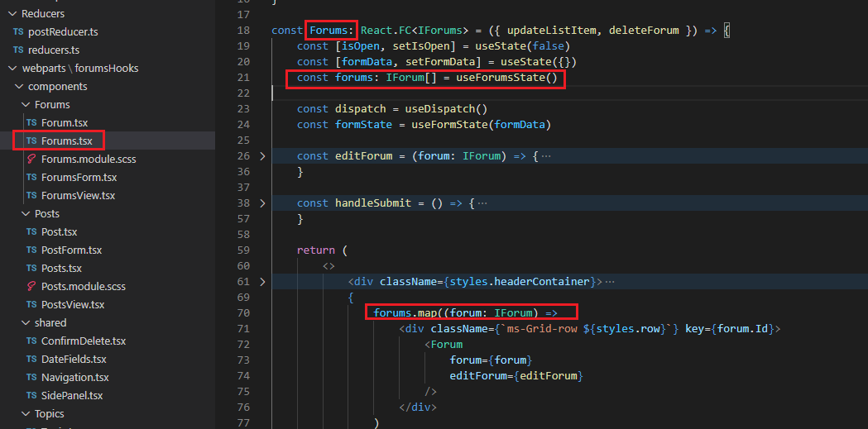Viewport: 868px width, 429px height.
Task: Click the TS icon beside Forum.tsx
Action: tap(31, 123)
